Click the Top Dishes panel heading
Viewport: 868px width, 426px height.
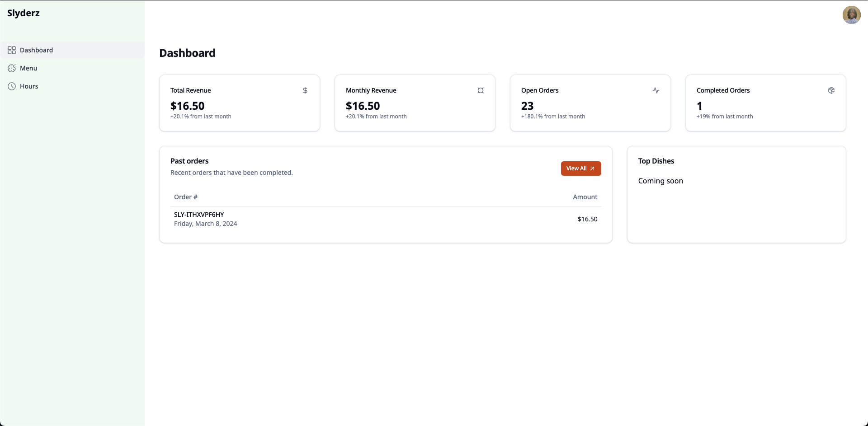[x=656, y=161]
